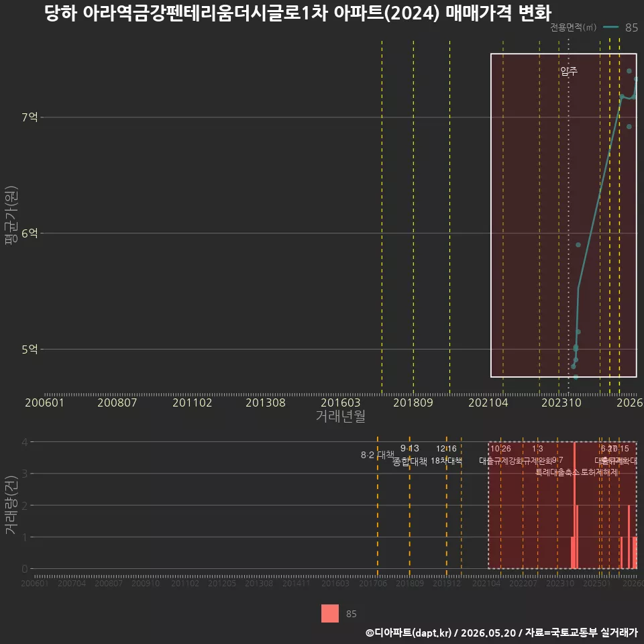Image resolution: width=644 pixels, height=644 pixels.
Task: Click the 6억 y-axis label
Action: 30,233
